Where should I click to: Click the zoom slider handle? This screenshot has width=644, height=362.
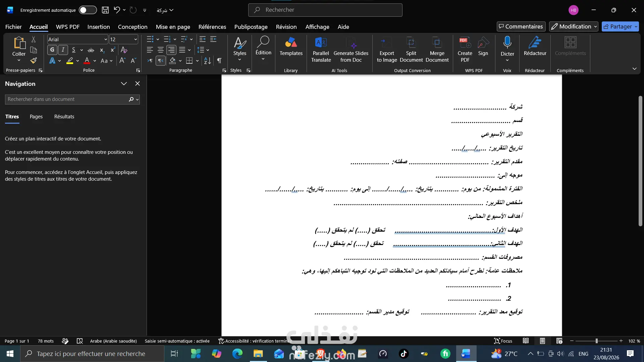pos(596,341)
